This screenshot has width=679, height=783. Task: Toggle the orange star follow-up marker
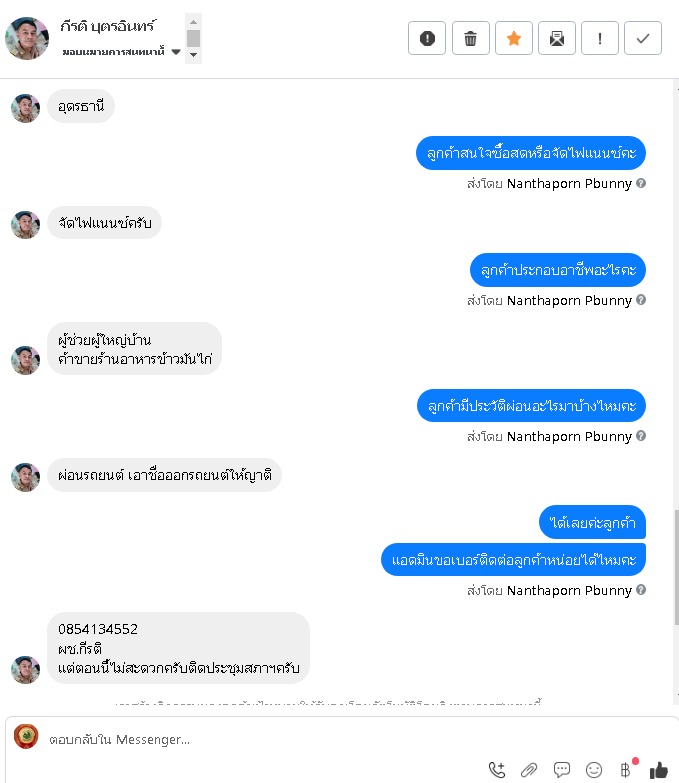(514, 38)
